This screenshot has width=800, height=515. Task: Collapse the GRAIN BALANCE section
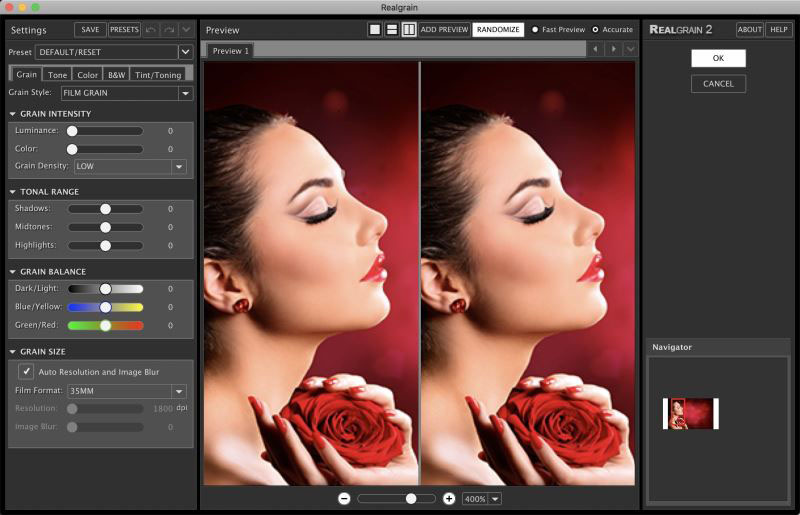(13, 272)
